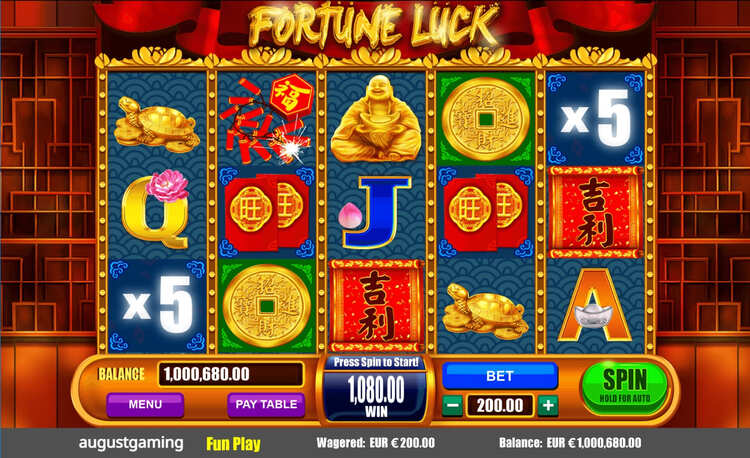Click the firecrackers symbol on reel two
This screenshot has height=458, width=750.
(x=267, y=119)
